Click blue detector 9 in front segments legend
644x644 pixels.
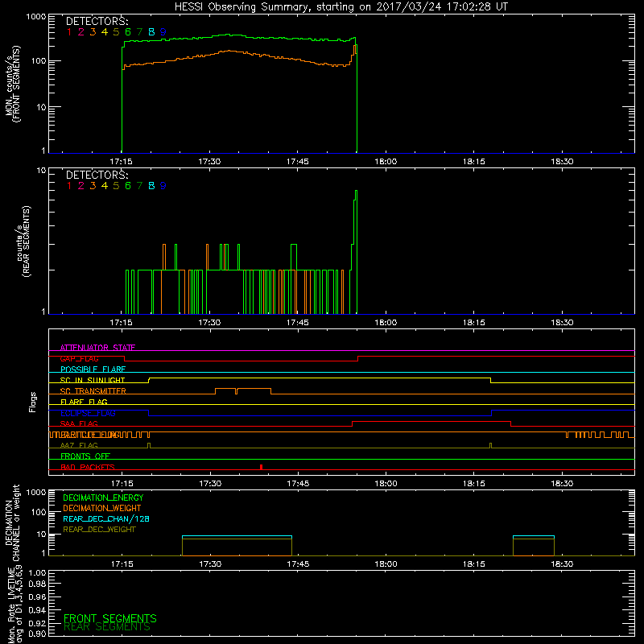163,32
